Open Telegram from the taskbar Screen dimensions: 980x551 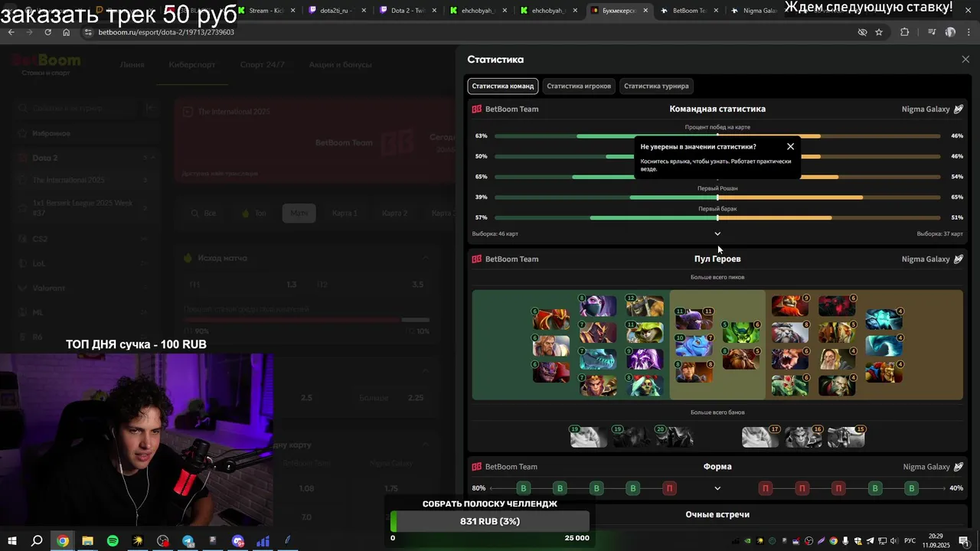(x=188, y=541)
